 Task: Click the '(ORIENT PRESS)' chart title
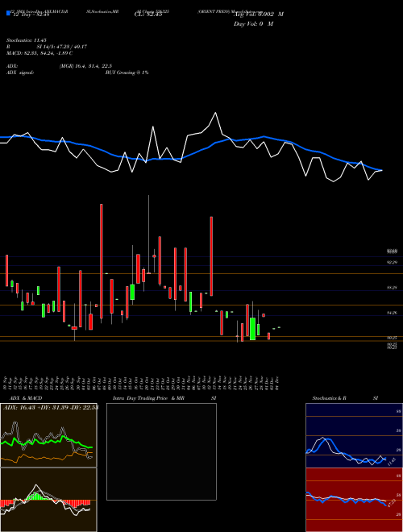tap(214, 10)
